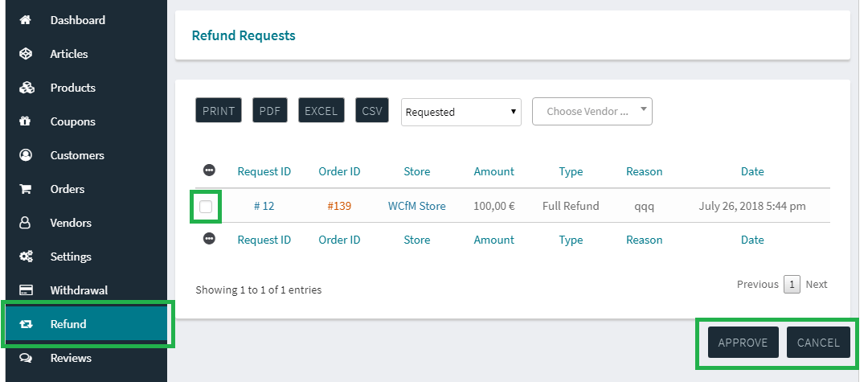The width and height of the screenshot is (868, 382).
Task: Click the ellipsis icon in the table header
Action: click(209, 170)
